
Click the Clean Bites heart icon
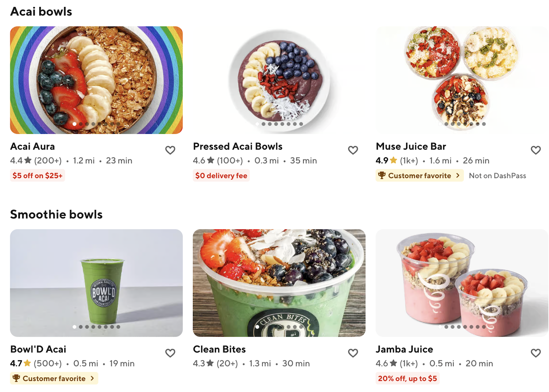coord(353,353)
